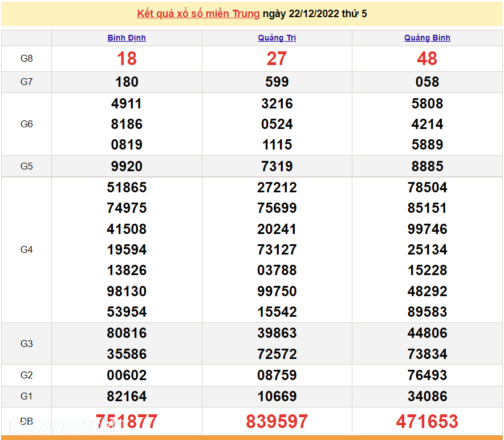Click the special prize number 471653
Image resolution: width=504 pixels, height=440 pixels.
pyautogui.click(x=427, y=422)
